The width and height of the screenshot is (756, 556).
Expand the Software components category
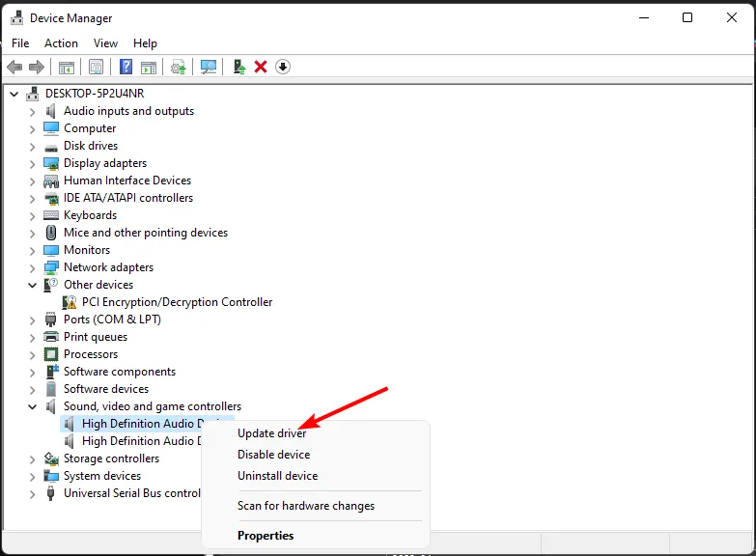tap(32, 373)
